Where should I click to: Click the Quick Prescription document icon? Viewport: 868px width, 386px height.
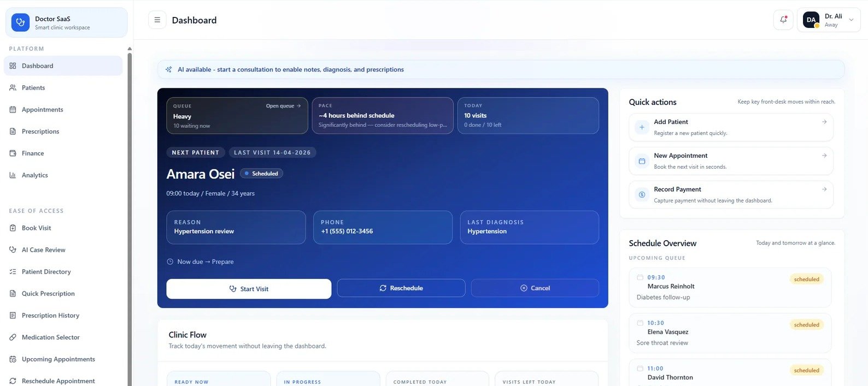13,293
